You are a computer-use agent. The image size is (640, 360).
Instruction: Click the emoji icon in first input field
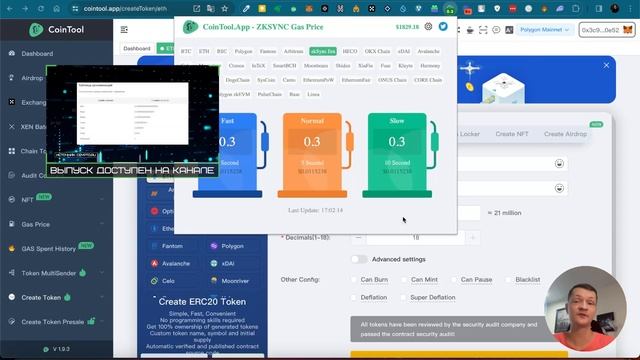click(x=559, y=163)
